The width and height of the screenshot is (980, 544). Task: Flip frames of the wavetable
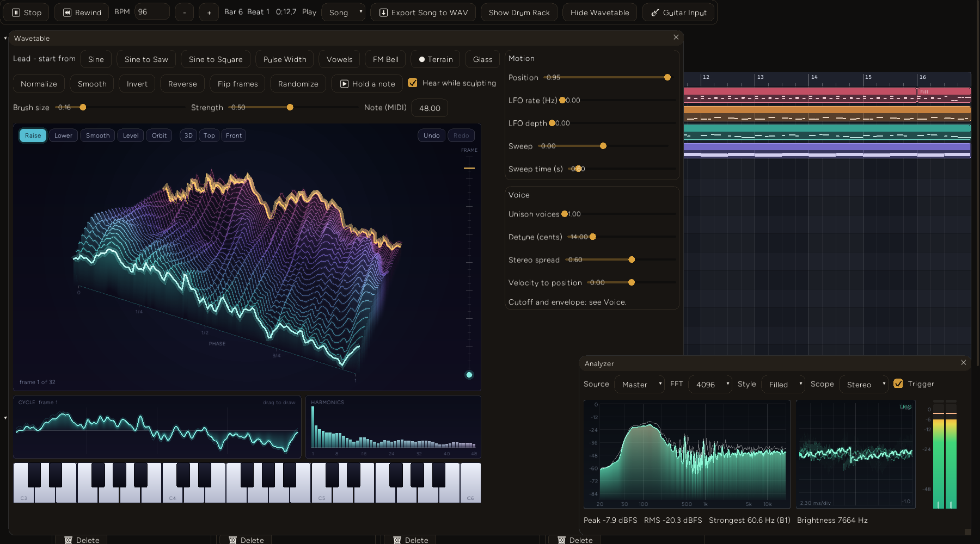[237, 84]
